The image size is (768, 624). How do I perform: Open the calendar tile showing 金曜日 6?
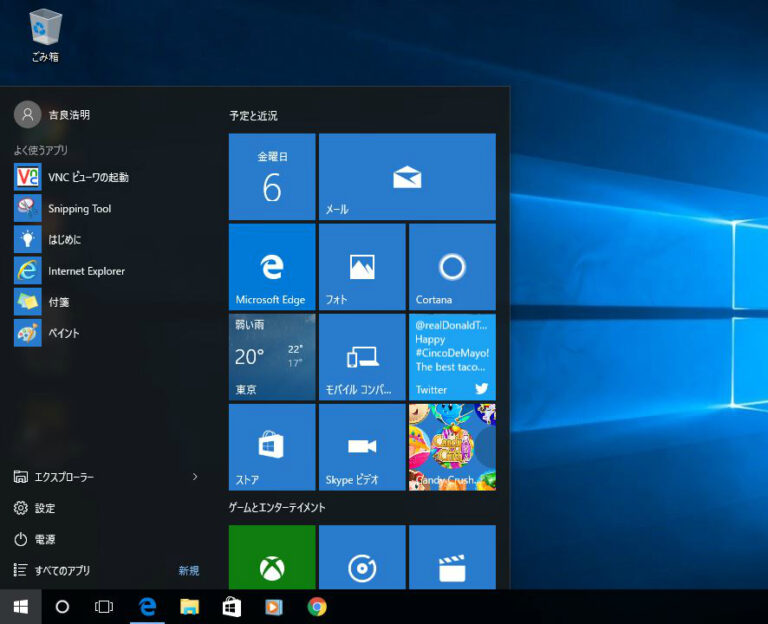click(x=272, y=177)
